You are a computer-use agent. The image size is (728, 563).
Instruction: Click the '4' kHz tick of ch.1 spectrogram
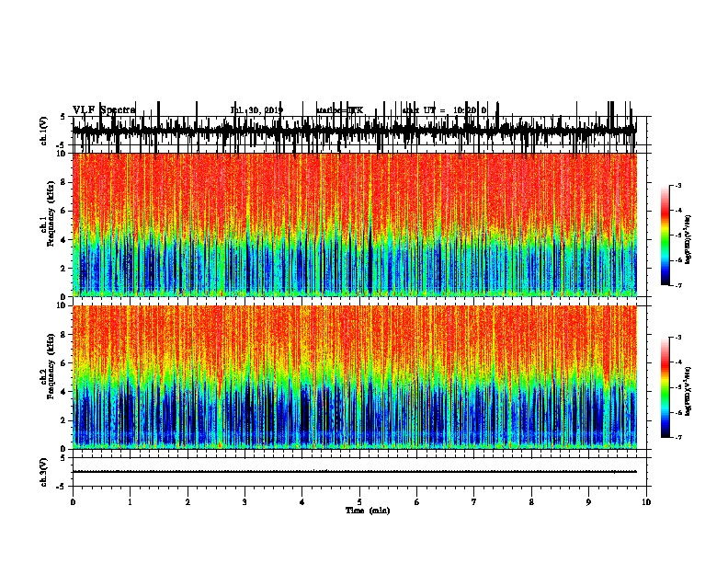point(63,240)
